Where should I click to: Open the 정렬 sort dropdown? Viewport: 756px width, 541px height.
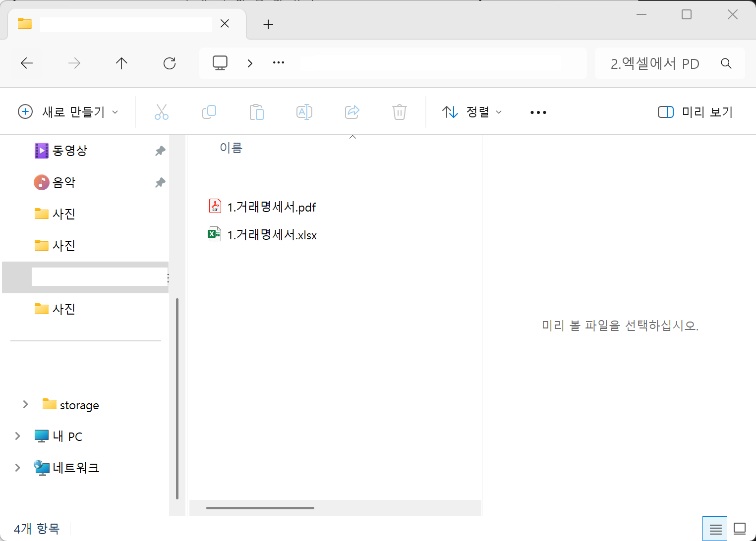(472, 112)
